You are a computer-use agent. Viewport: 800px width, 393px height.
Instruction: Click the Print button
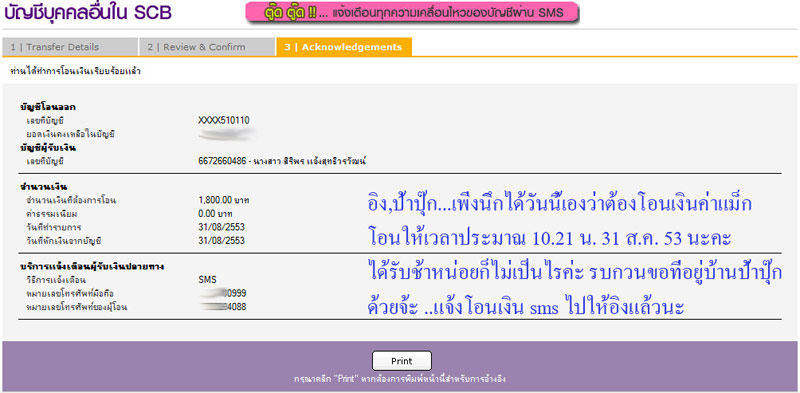[x=402, y=361]
